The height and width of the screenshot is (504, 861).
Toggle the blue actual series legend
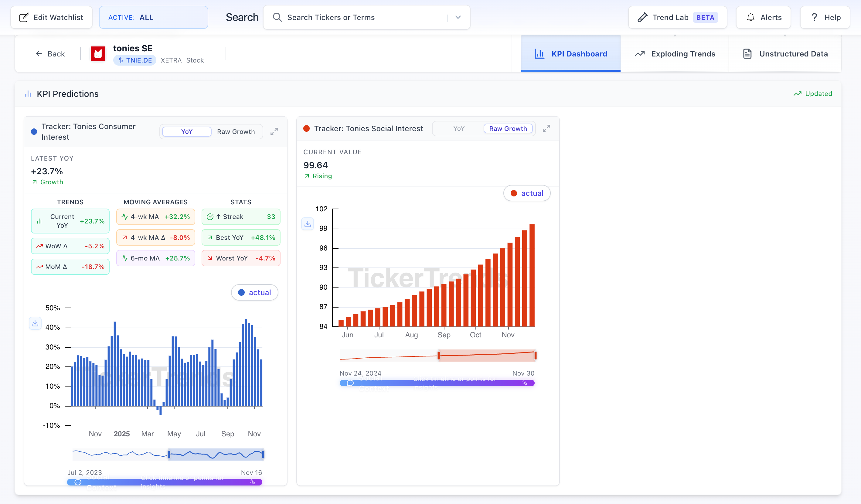click(x=254, y=292)
